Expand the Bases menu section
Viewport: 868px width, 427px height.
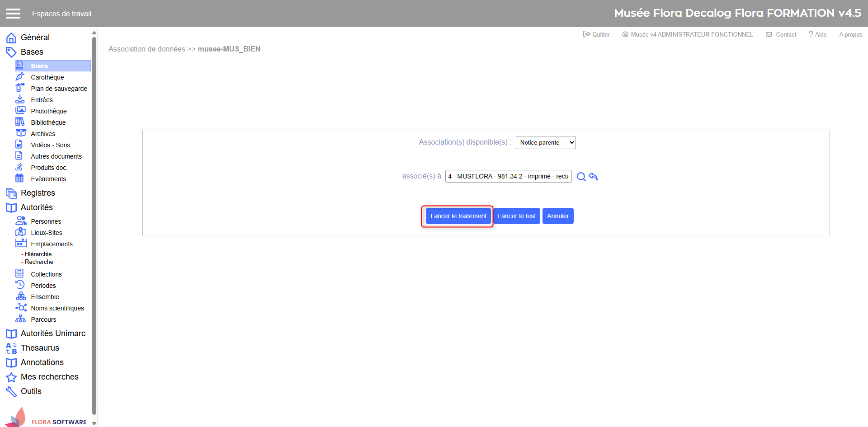coord(32,52)
